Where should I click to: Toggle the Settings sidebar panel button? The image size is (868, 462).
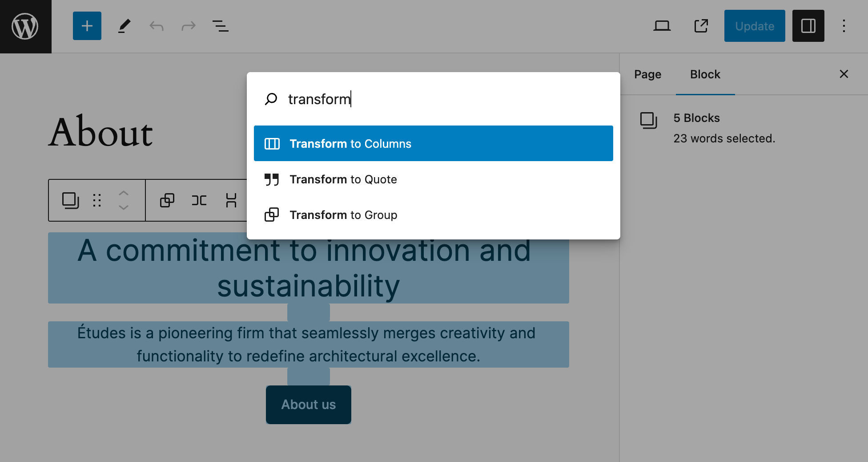808,26
